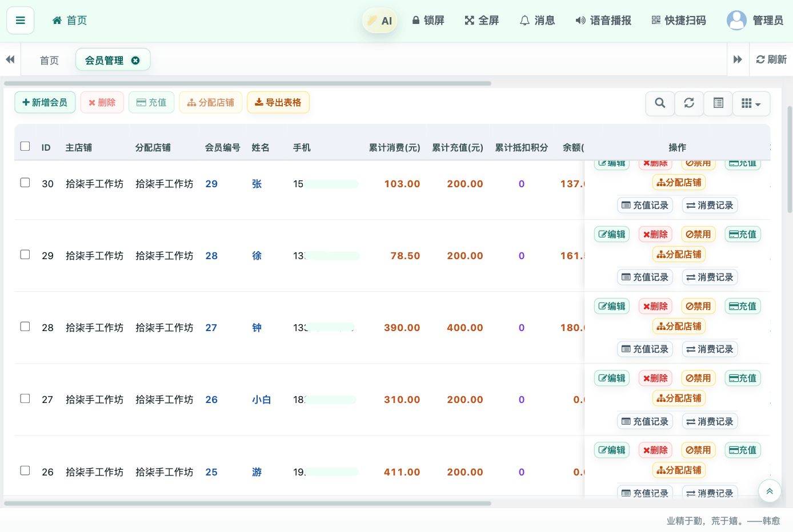Toggle the hamburger sidebar menu
The width and height of the screenshot is (793, 532).
(21, 21)
